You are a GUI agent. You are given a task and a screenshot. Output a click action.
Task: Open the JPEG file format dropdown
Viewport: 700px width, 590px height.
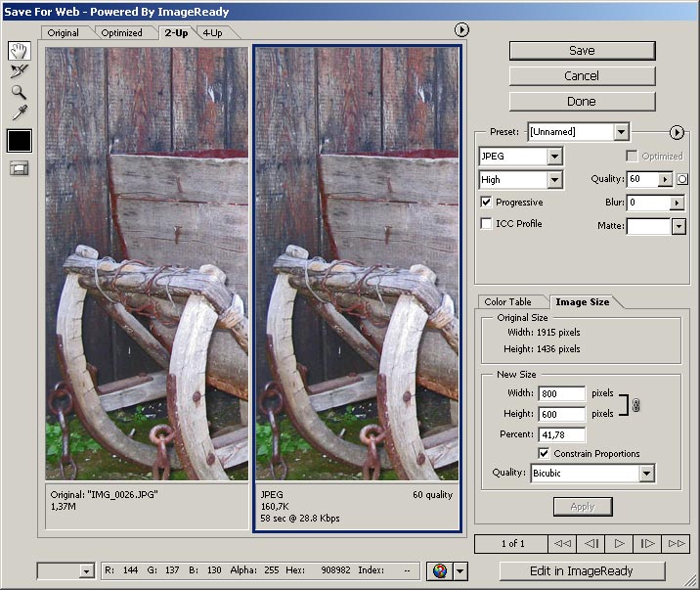(x=554, y=157)
